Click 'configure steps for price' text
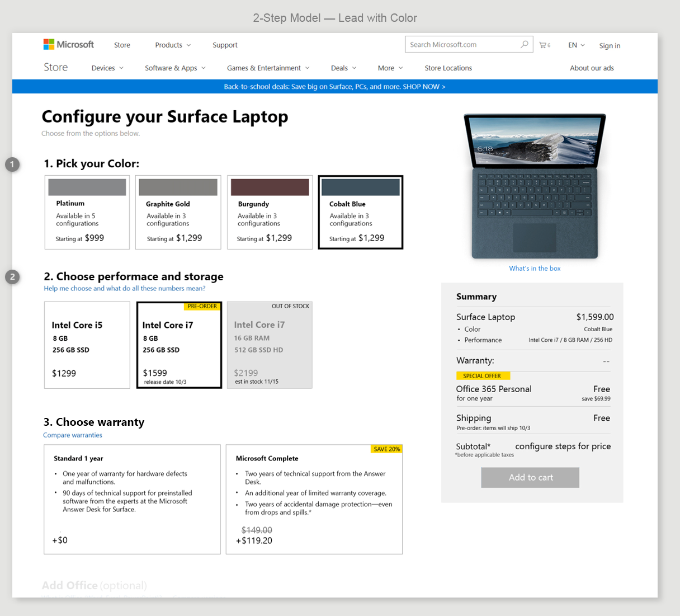This screenshot has width=680, height=616. pos(563,446)
